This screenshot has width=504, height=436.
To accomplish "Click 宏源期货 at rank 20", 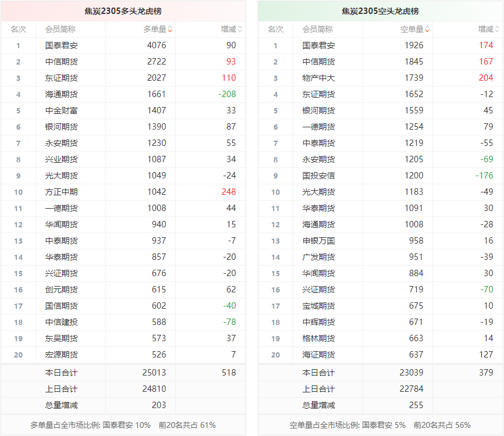I will click(61, 355).
